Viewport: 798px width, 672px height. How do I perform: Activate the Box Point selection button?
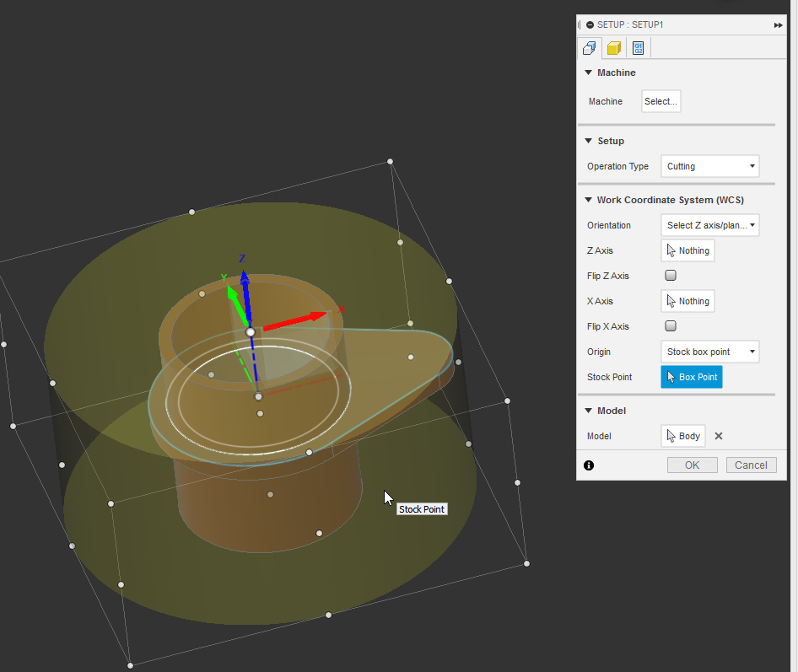tap(691, 377)
